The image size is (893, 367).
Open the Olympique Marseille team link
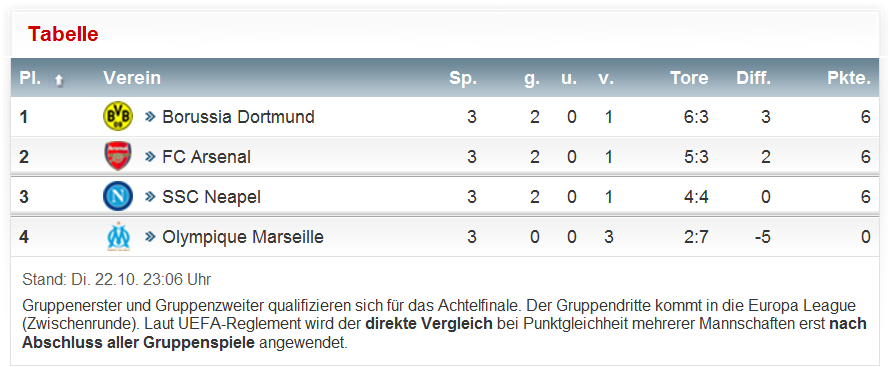(243, 237)
